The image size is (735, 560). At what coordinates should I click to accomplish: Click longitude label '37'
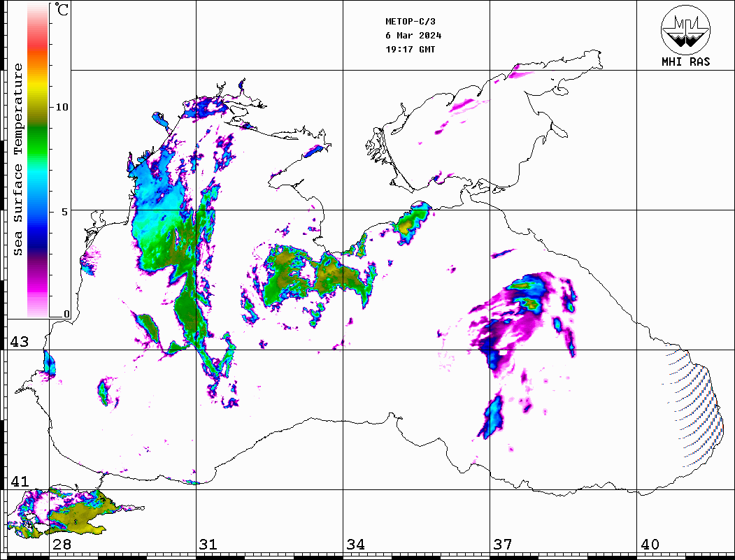[x=503, y=544]
